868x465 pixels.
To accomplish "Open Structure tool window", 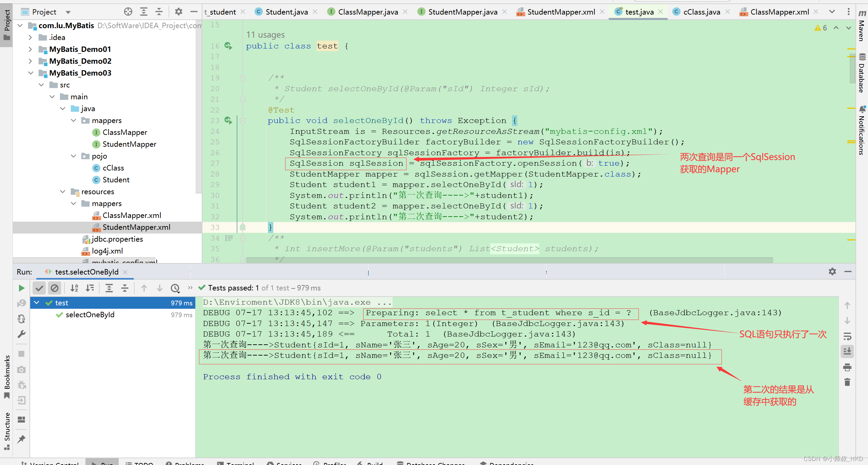I will pos(7,431).
